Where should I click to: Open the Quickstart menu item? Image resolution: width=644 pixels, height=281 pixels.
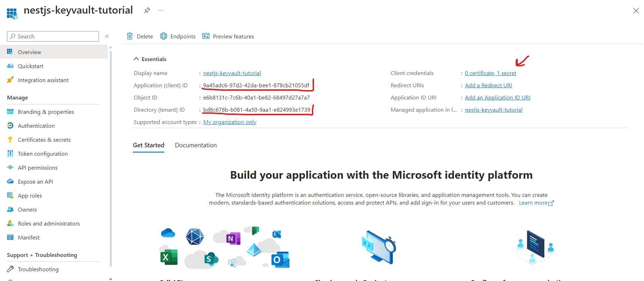[54, 66]
